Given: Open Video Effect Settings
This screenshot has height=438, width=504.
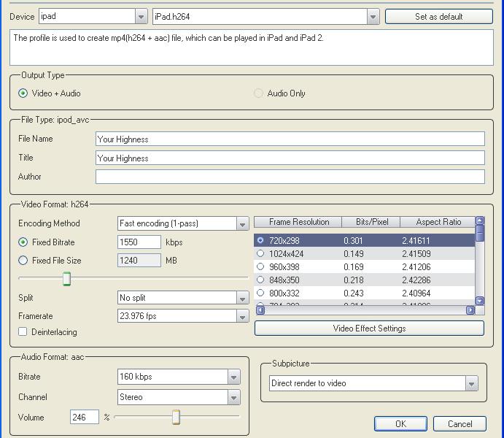Looking at the screenshot, I should coord(370,328).
